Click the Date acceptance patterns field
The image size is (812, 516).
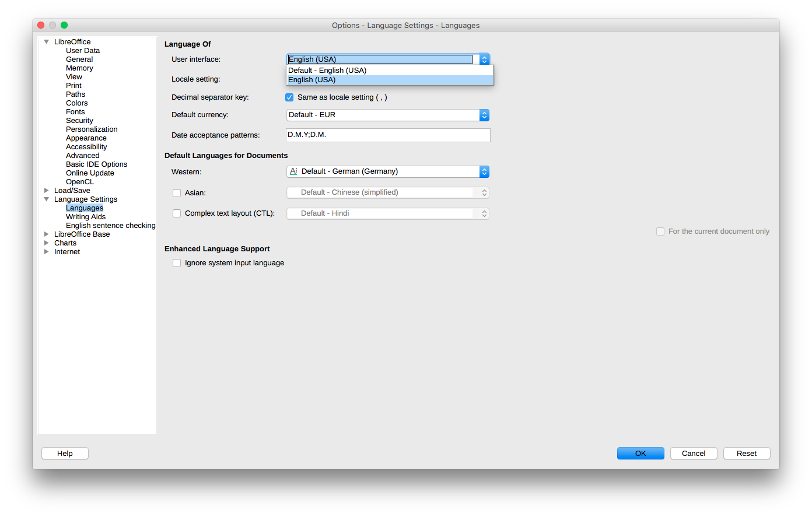388,135
